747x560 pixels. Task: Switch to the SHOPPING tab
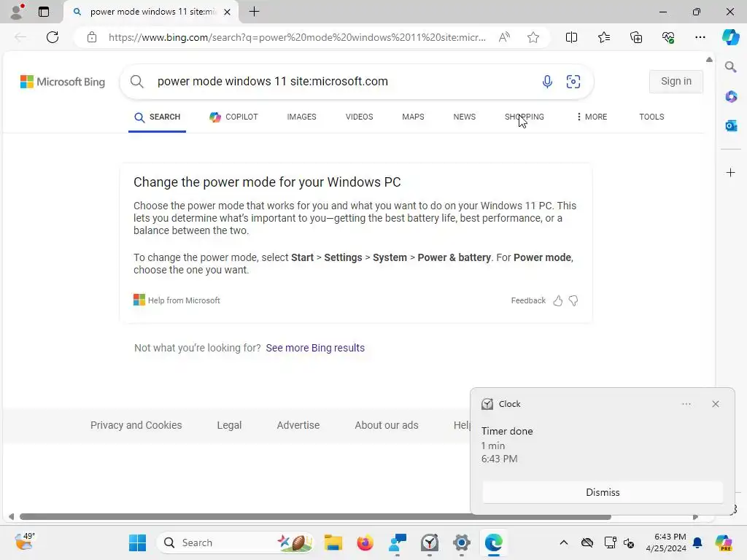pos(524,117)
